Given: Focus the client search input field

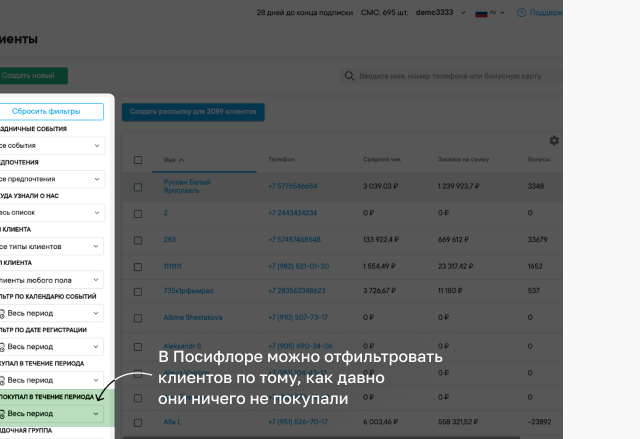Looking at the screenshot, I should click(x=450, y=76).
